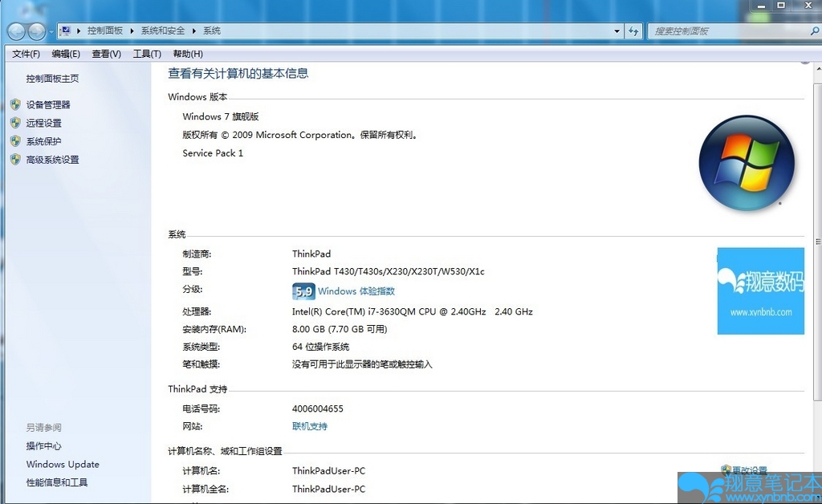Screen dimensions: 822x504
Task: Click the Forward navigation arrow button
Action: 36,31
